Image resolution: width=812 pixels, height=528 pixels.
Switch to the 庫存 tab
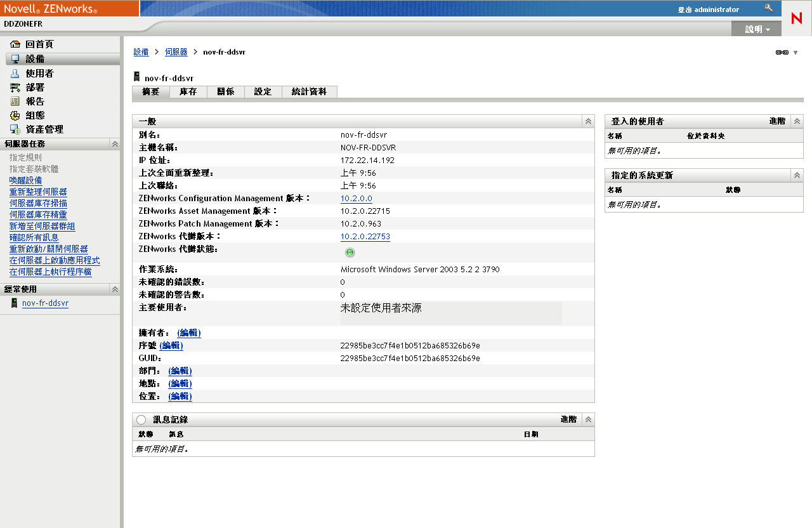click(188, 92)
